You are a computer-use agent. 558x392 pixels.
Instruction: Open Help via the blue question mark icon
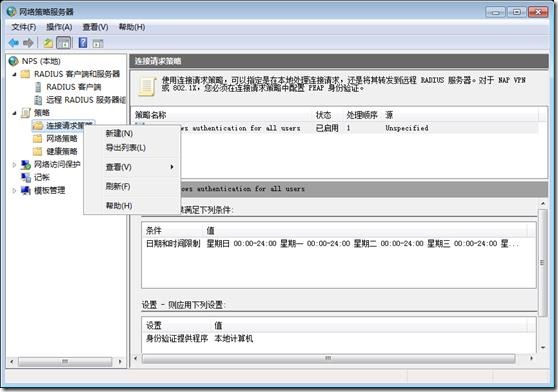(x=83, y=43)
